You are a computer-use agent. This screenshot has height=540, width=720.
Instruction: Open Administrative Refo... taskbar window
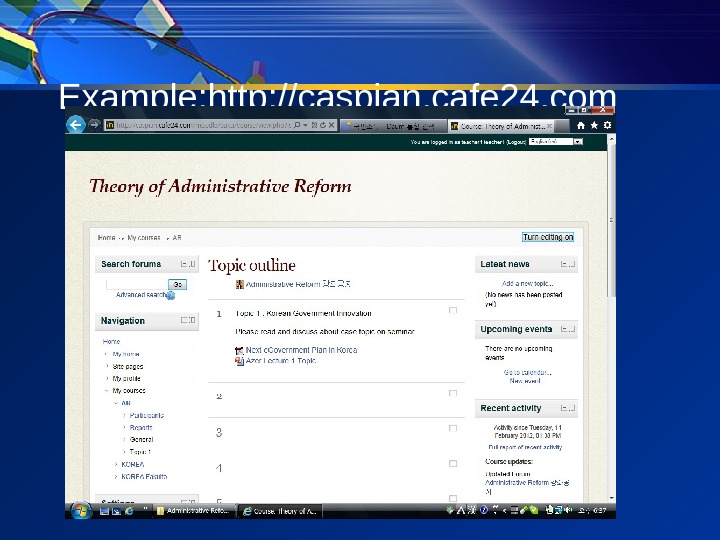pyautogui.click(x=193, y=511)
